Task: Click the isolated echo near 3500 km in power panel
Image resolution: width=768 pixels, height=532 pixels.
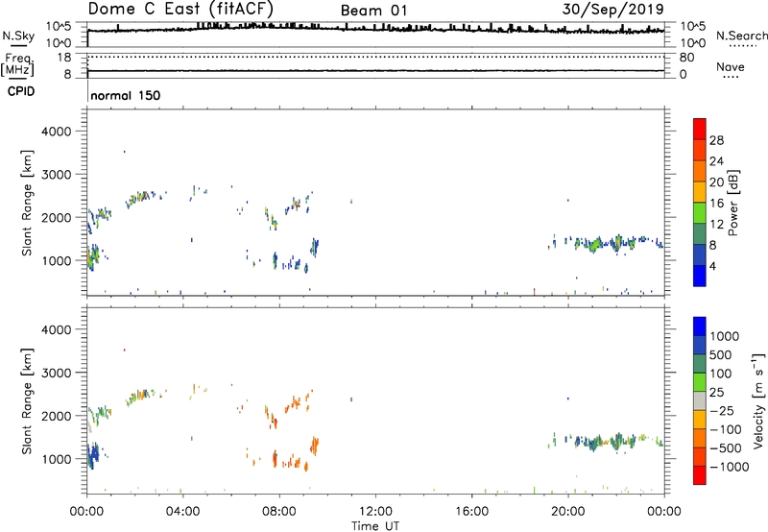Action: (124, 152)
